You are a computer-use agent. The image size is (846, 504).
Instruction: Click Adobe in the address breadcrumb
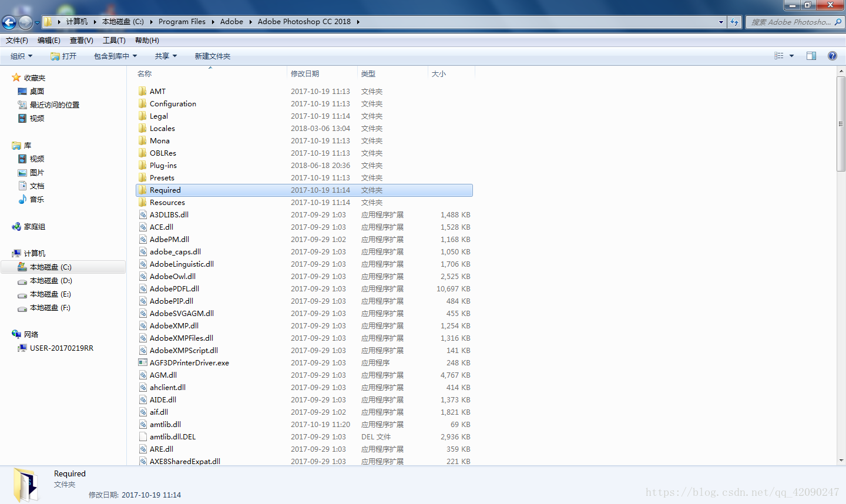coord(231,22)
